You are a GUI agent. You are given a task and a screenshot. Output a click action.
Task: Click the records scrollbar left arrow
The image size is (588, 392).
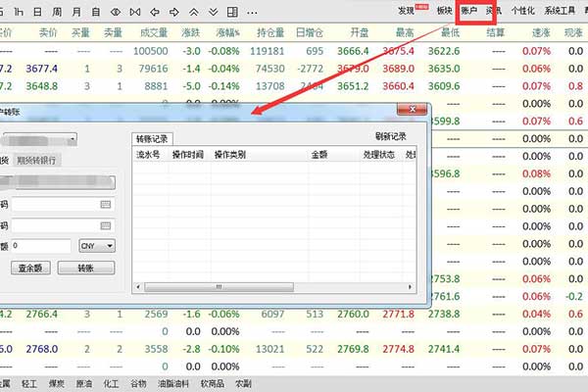click(138, 287)
